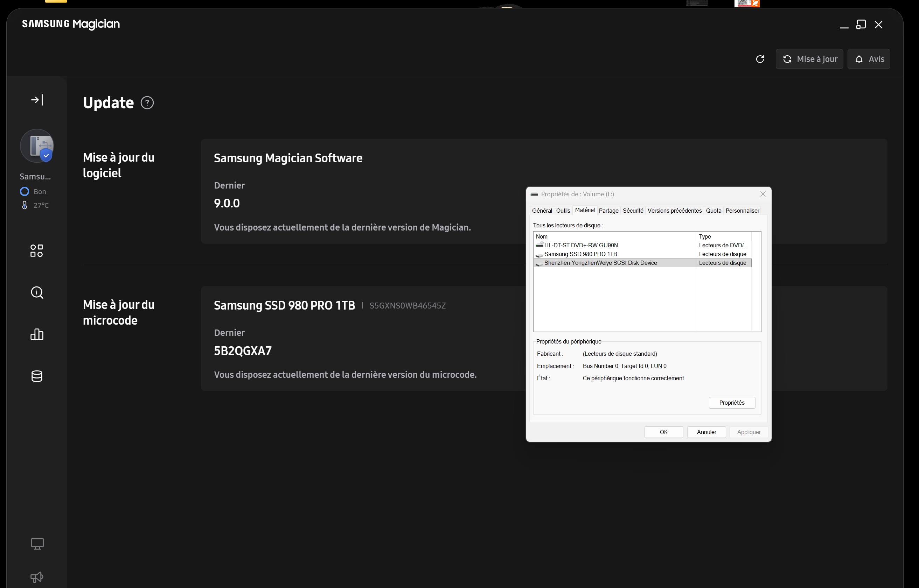The image size is (919, 588).
Task: Click the Mise à jour button
Action: click(809, 59)
